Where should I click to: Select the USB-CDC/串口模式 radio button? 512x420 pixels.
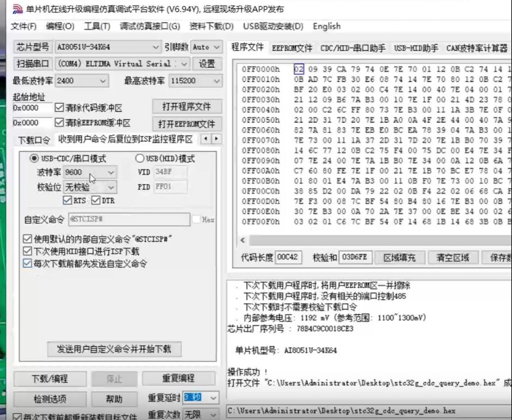34,159
